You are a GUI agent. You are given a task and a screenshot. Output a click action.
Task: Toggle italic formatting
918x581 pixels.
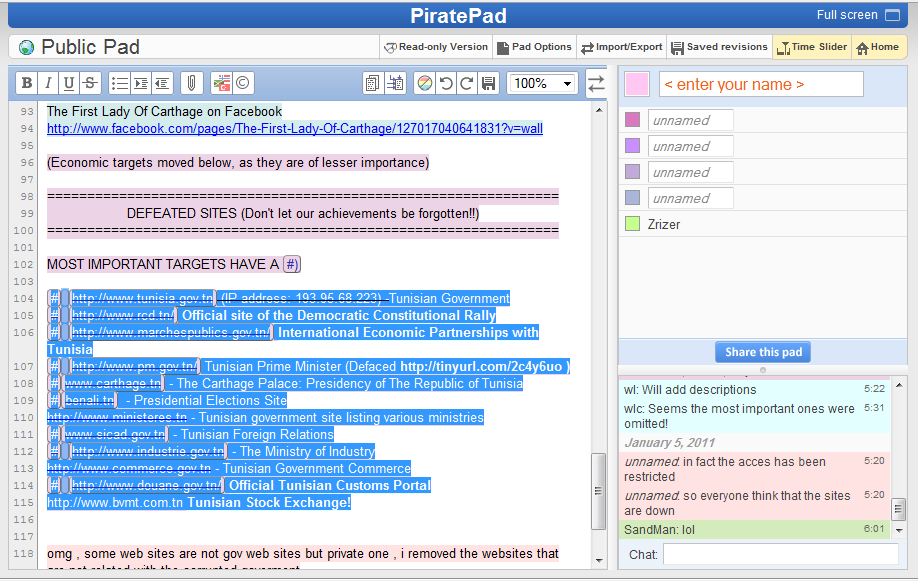[48, 83]
